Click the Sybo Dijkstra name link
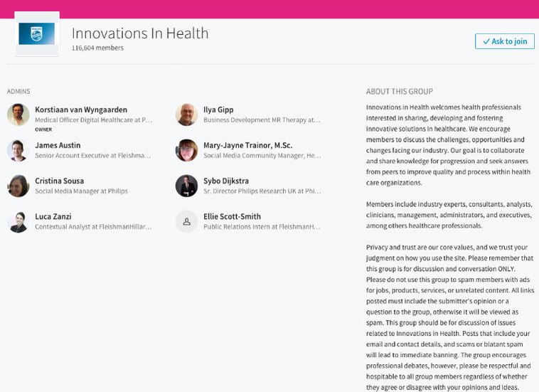 [226, 181]
